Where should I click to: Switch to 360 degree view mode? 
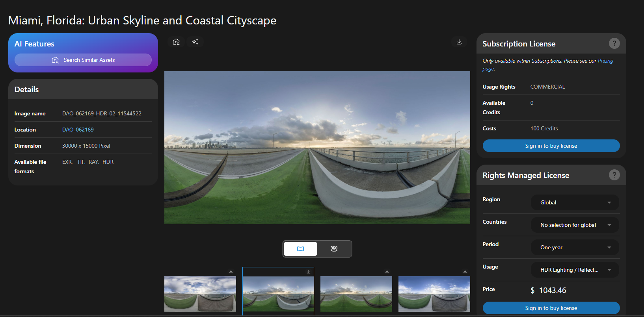pos(334,249)
